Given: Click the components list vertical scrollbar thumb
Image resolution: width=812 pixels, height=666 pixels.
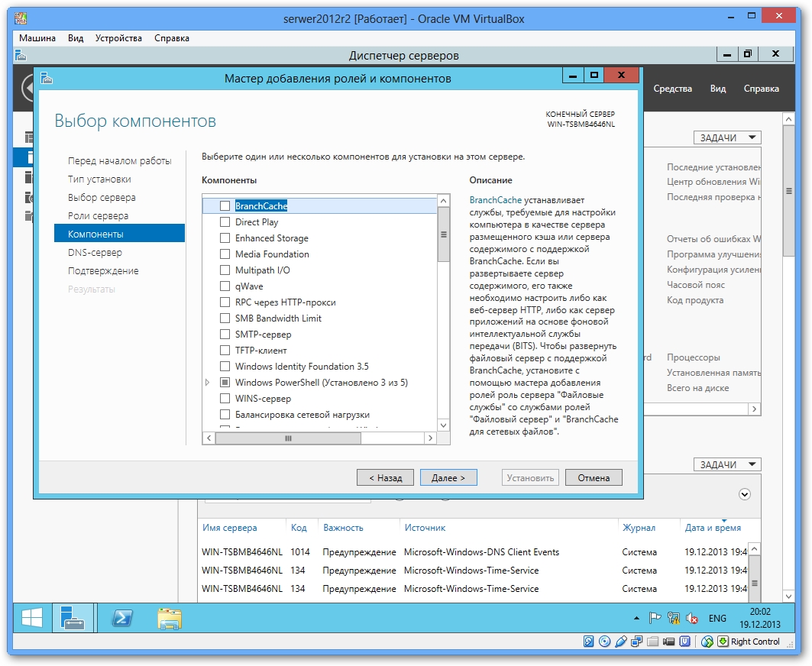Looking at the screenshot, I should pyautogui.click(x=443, y=234).
